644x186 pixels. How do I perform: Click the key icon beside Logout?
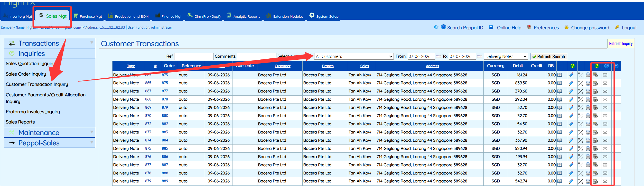(617, 27)
